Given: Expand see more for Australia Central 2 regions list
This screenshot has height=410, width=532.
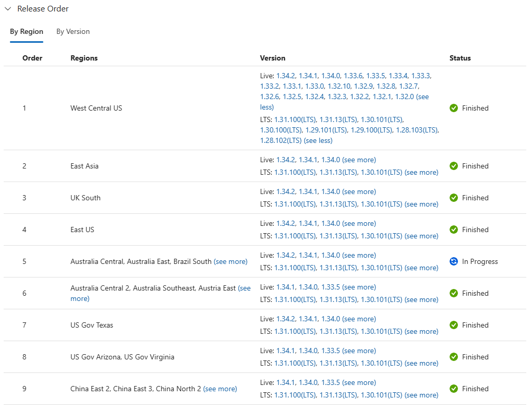Looking at the screenshot, I should (x=245, y=287).
